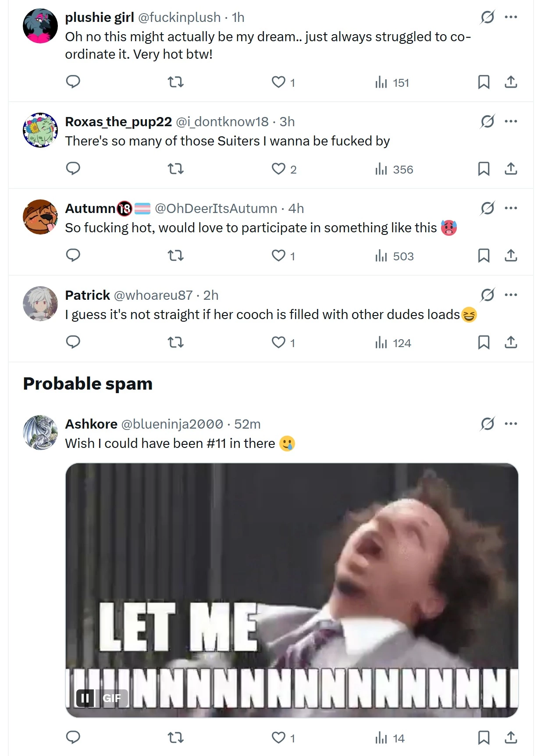Share Patrick's reply
541x756 pixels.
pyautogui.click(x=511, y=342)
